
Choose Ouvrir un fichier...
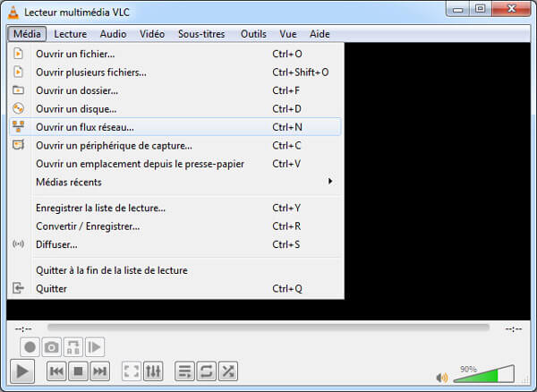coord(175,54)
